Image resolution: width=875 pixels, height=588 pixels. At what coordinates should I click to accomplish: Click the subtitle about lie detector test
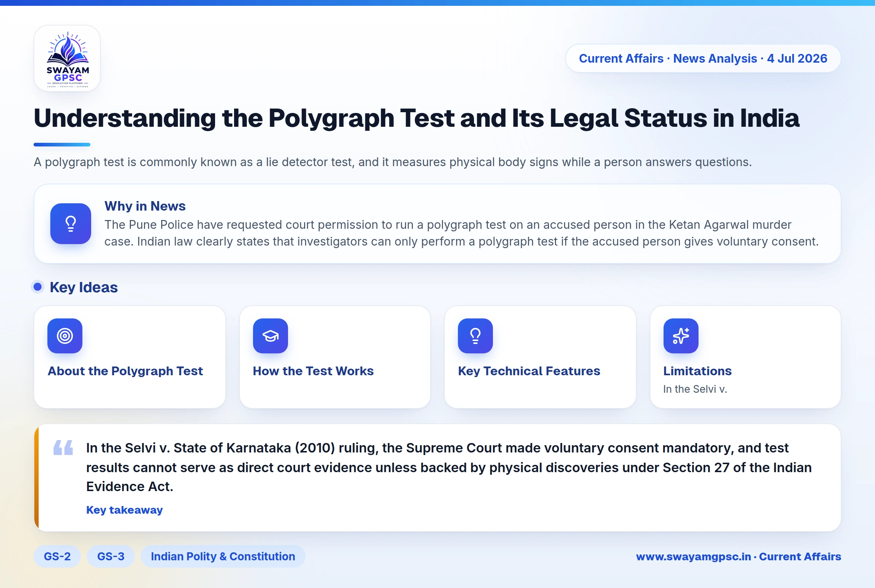(393, 162)
